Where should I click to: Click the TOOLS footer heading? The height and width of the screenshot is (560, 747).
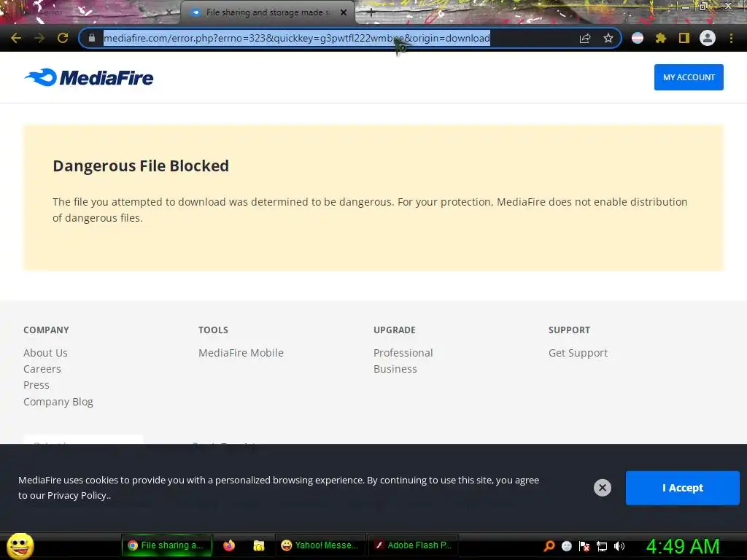coord(214,330)
